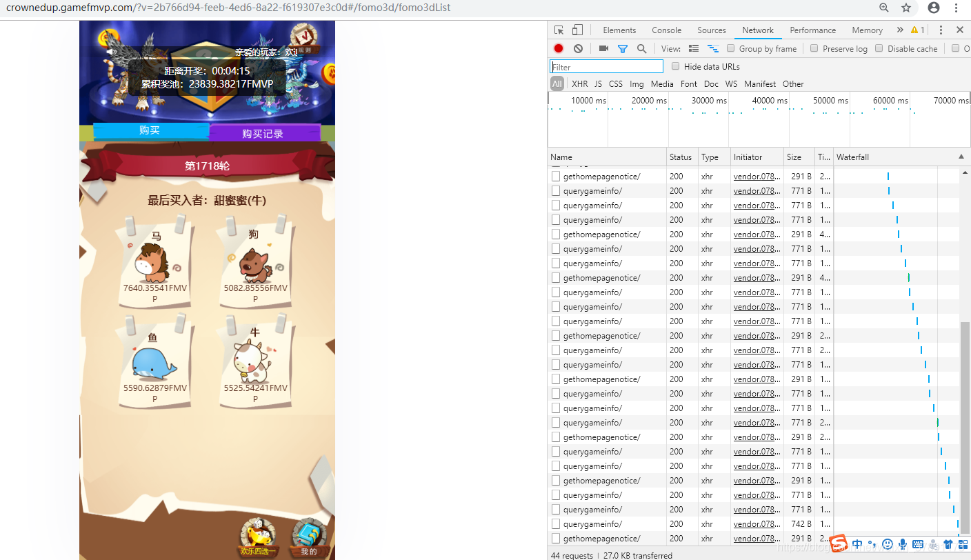Click the game sound speaker icon

(110, 52)
